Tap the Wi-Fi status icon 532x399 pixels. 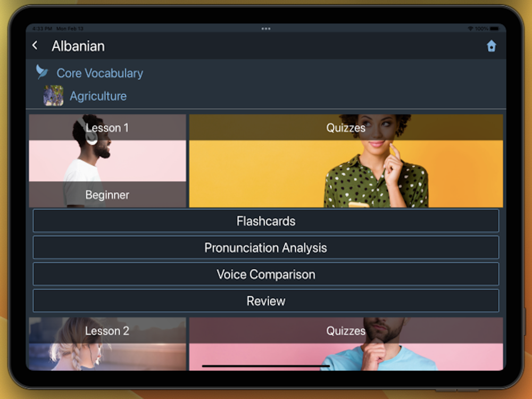[470, 29]
